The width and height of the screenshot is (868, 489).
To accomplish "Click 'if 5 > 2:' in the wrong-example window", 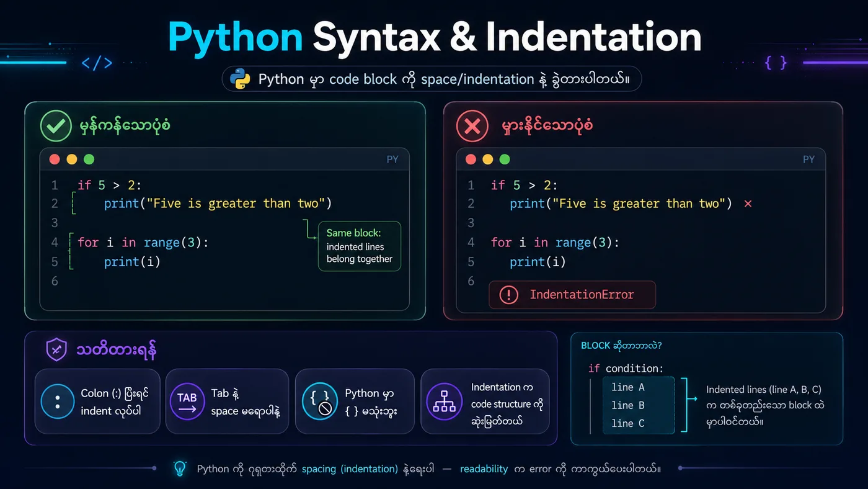I will coord(524,185).
